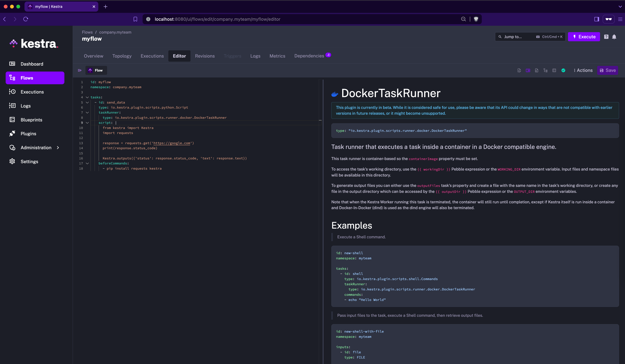Select Blueprints in the sidebar

[31, 119]
